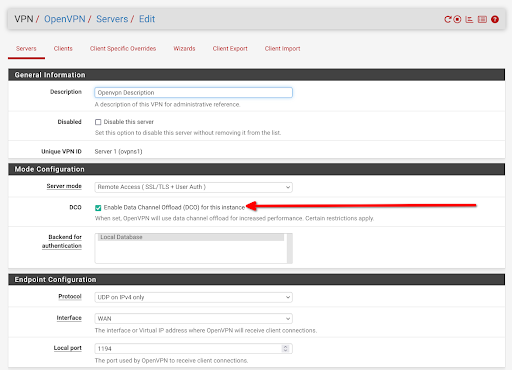The image size is (512, 370).
Task: Open Client Specific Overrides tab
Action: point(123,49)
